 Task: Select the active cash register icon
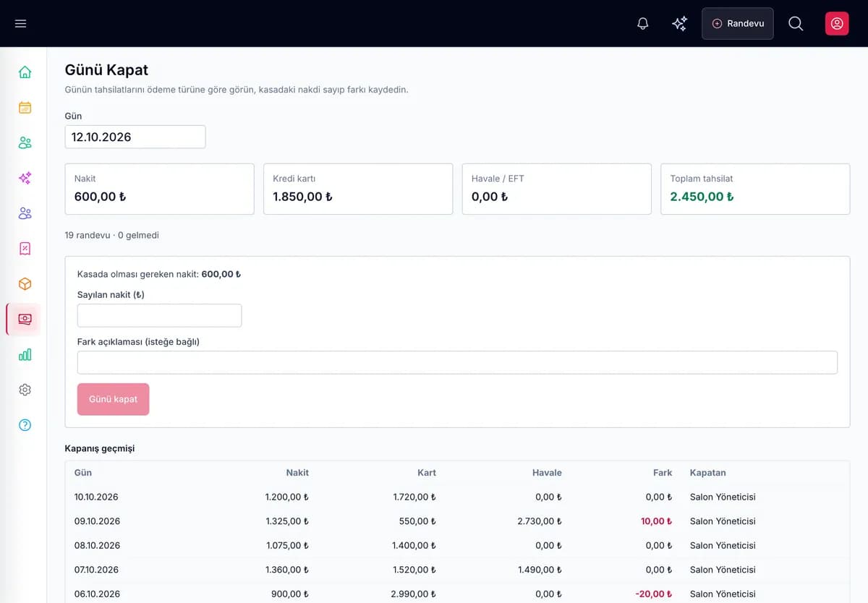pyautogui.click(x=25, y=319)
